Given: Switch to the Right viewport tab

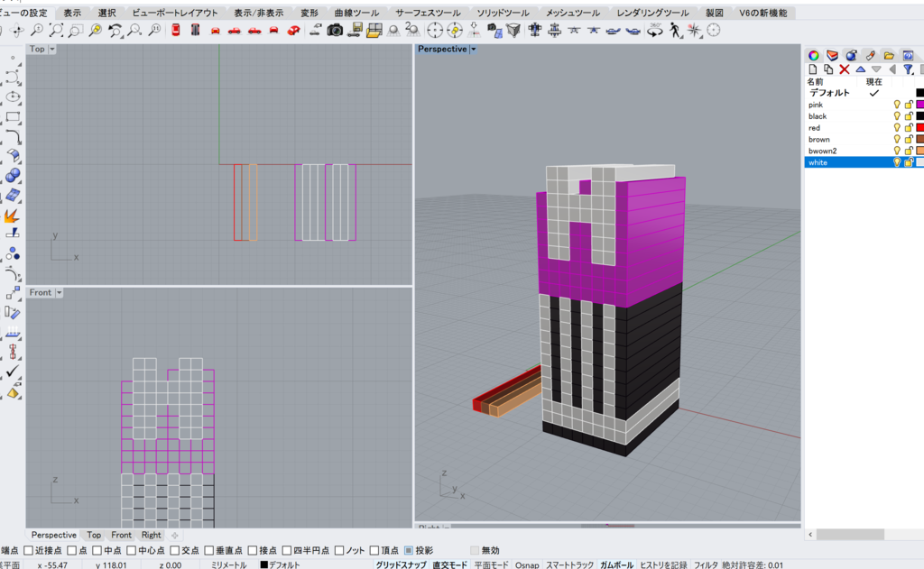Looking at the screenshot, I should (x=151, y=535).
